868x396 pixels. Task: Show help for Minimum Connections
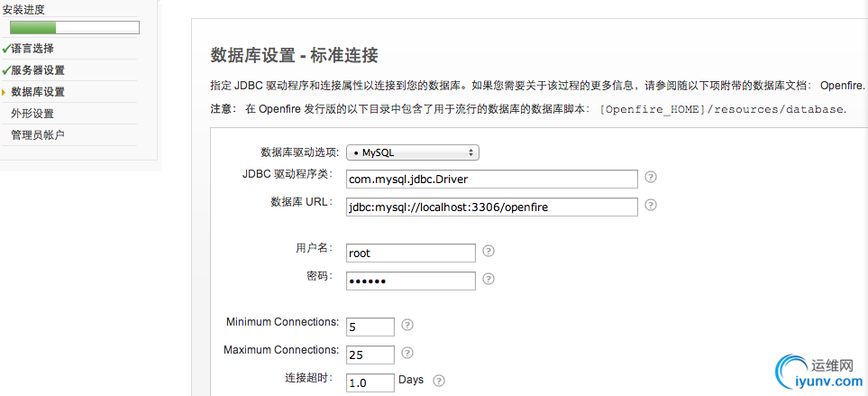pos(407,325)
